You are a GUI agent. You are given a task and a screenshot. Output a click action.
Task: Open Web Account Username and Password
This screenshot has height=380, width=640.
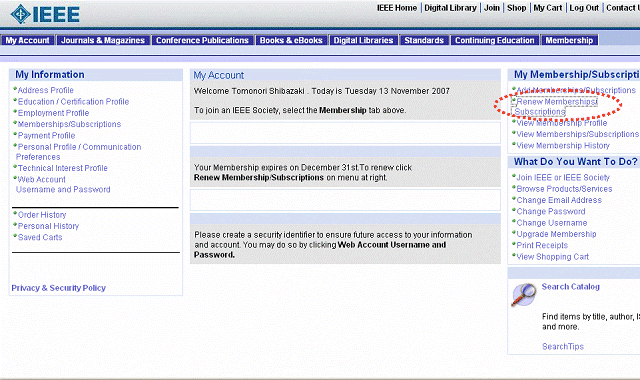63,184
